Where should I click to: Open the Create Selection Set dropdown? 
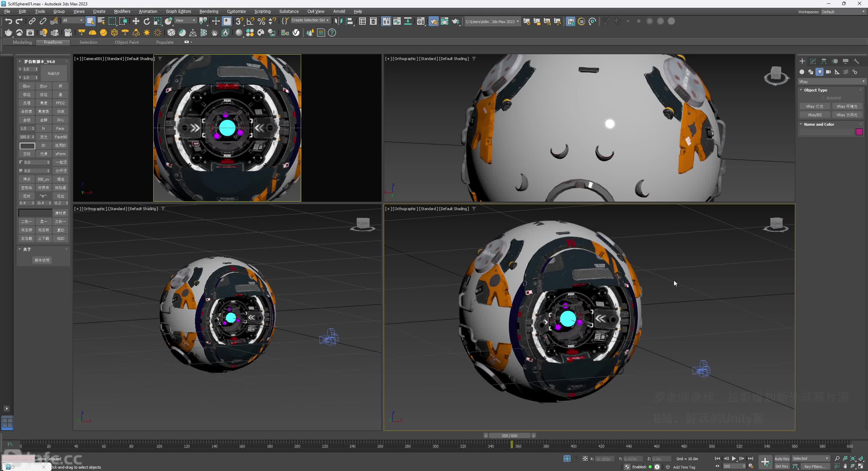[x=310, y=20]
